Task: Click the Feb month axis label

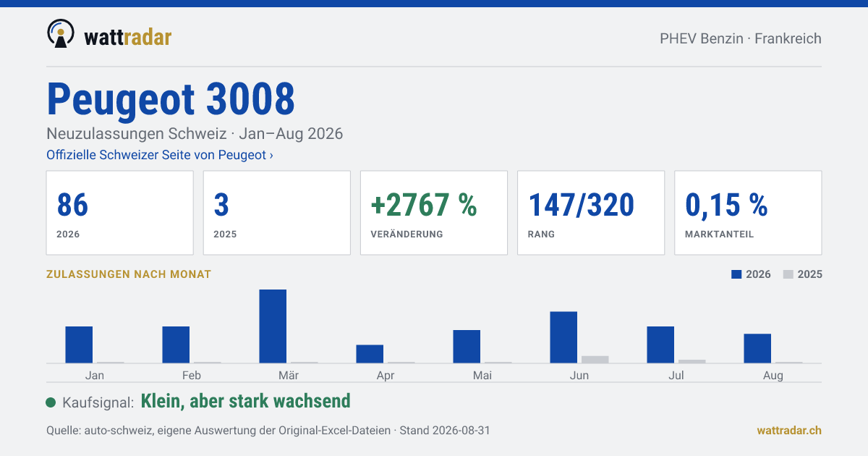Action: pyautogui.click(x=192, y=375)
